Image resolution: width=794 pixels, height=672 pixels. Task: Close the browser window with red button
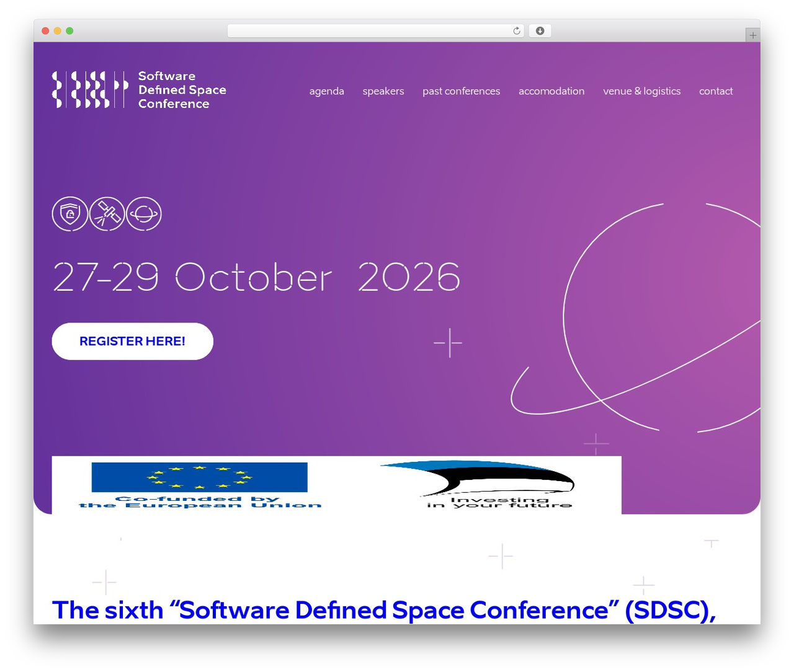(x=45, y=31)
